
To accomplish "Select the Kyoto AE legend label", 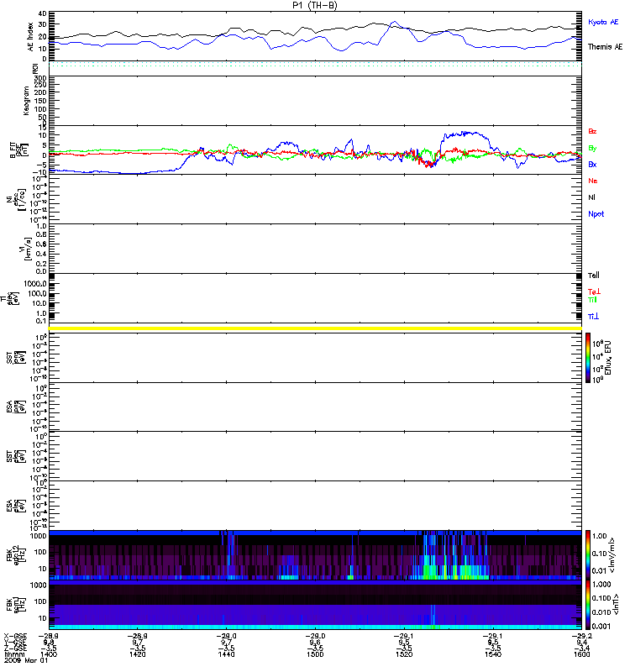I will (x=604, y=22).
